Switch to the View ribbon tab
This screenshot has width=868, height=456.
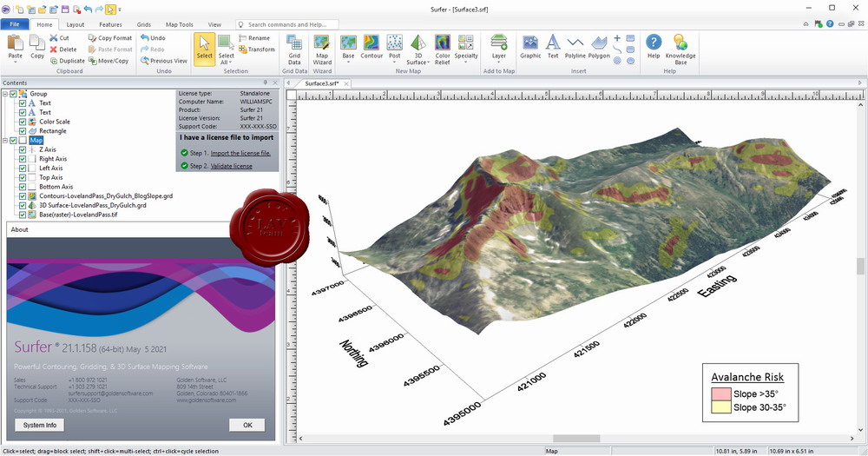[214, 24]
